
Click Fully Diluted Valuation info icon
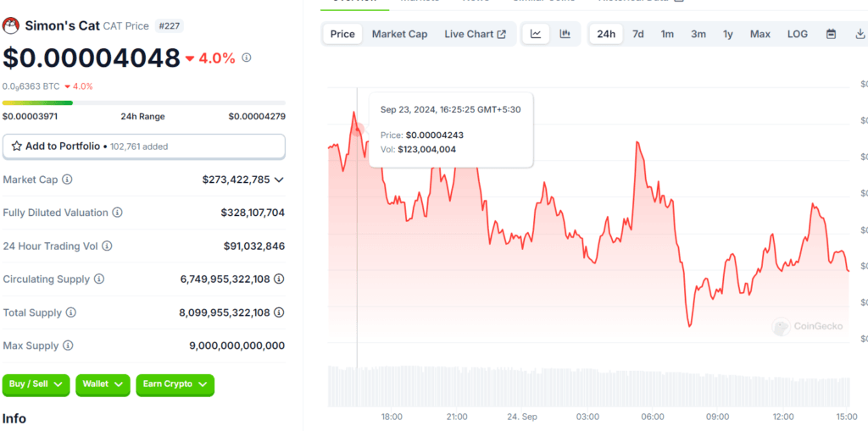[117, 213]
